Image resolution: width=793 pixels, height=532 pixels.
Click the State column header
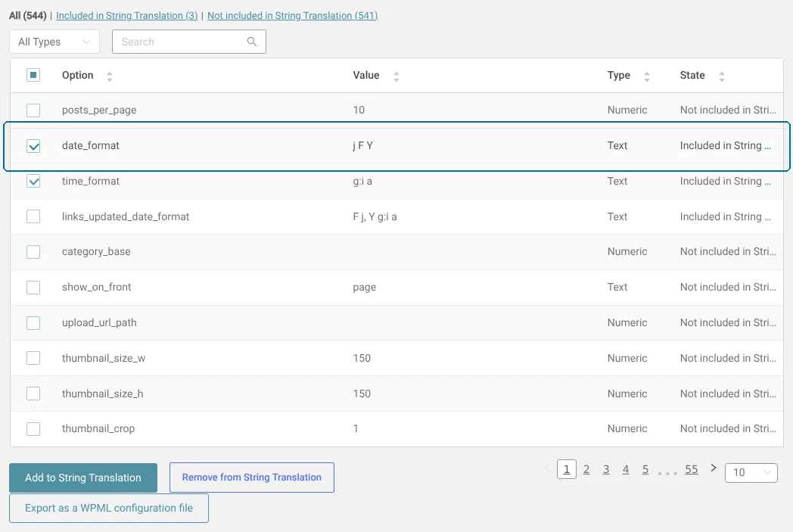pos(692,76)
